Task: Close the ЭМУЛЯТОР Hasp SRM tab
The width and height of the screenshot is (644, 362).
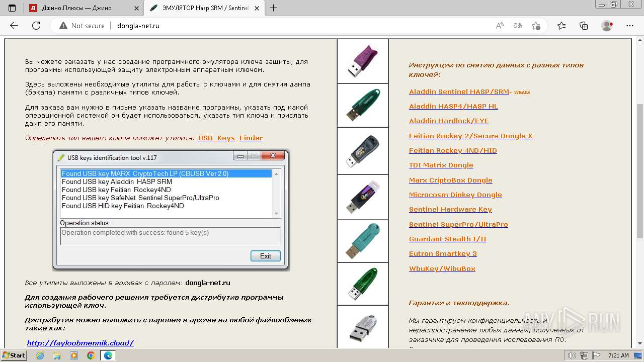Action: (257, 8)
